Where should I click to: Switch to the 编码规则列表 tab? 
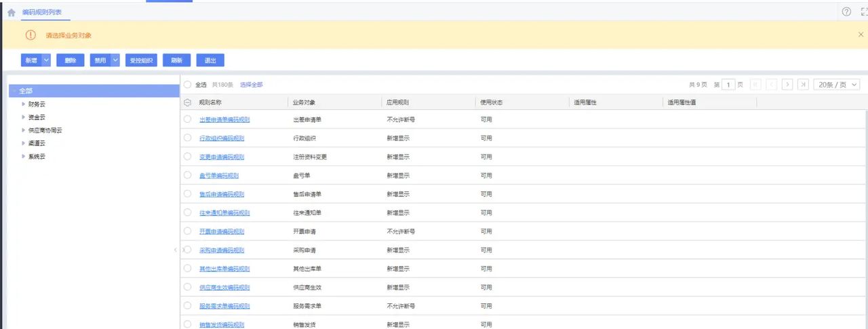click(x=42, y=12)
